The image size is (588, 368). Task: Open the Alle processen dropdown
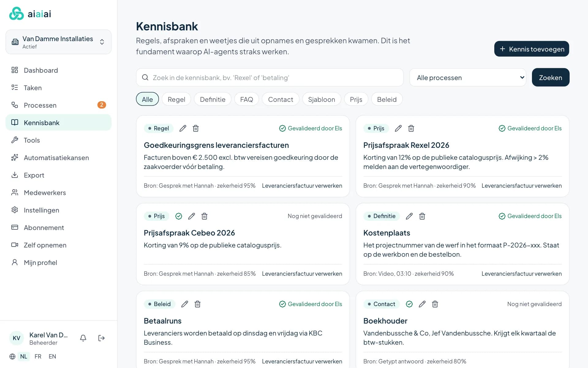[x=468, y=78]
